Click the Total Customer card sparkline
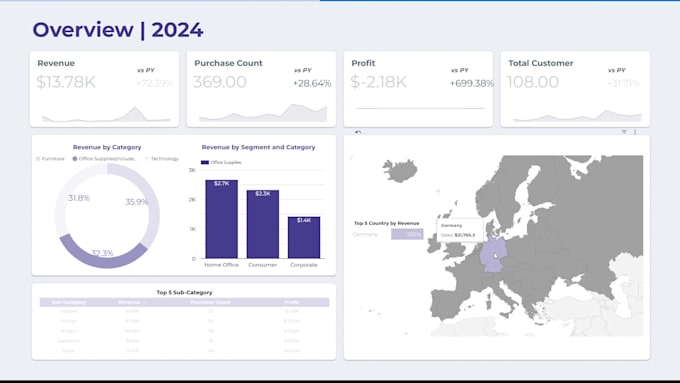This screenshot has height=383, width=680. click(x=577, y=116)
